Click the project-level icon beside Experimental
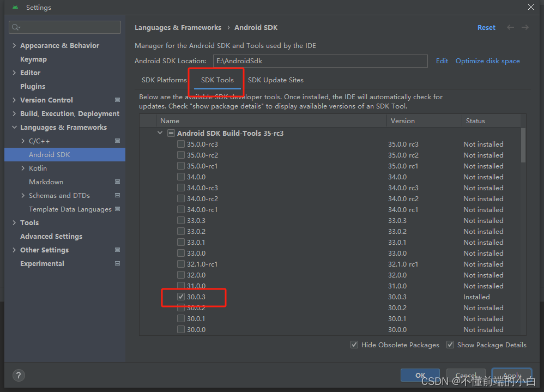Screen dimensions: 544x392 pyautogui.click(x=118, y=264)
